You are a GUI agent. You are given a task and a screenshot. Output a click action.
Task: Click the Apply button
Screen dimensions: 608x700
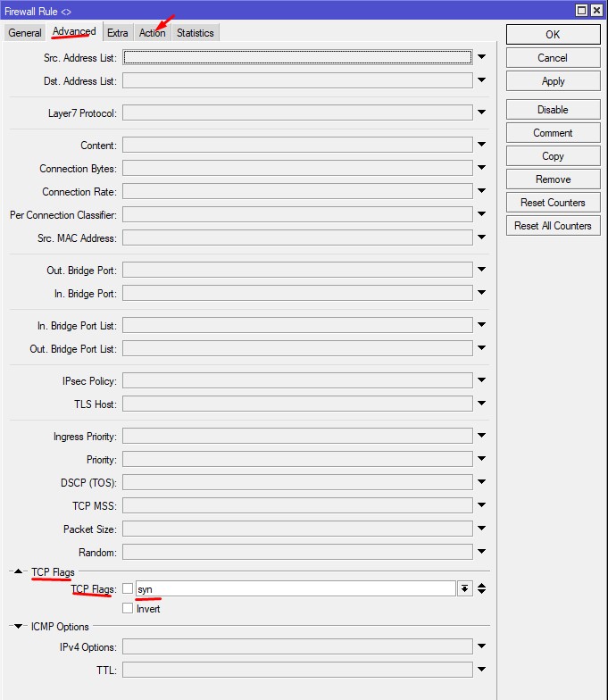click(553, 81)
